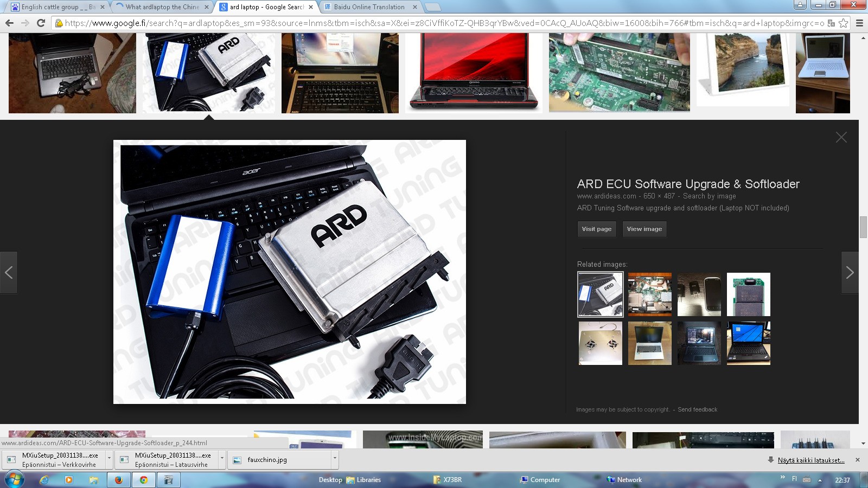Open the white laptop on desk thumbnail
This screenshot has width=868, height=488.
(x=823, y=73)
